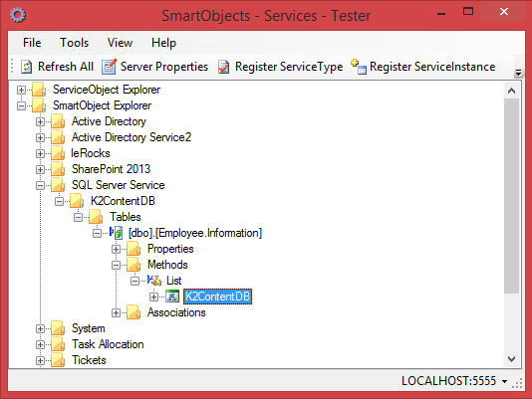Click the Refresh All icon

[x=27, y=67]
